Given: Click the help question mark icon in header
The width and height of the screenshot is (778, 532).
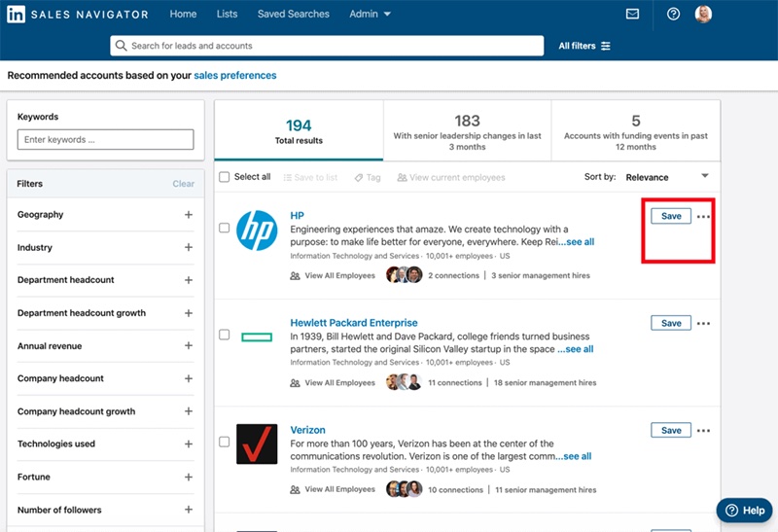Looking at the screenshot, I should click(673, 14).
